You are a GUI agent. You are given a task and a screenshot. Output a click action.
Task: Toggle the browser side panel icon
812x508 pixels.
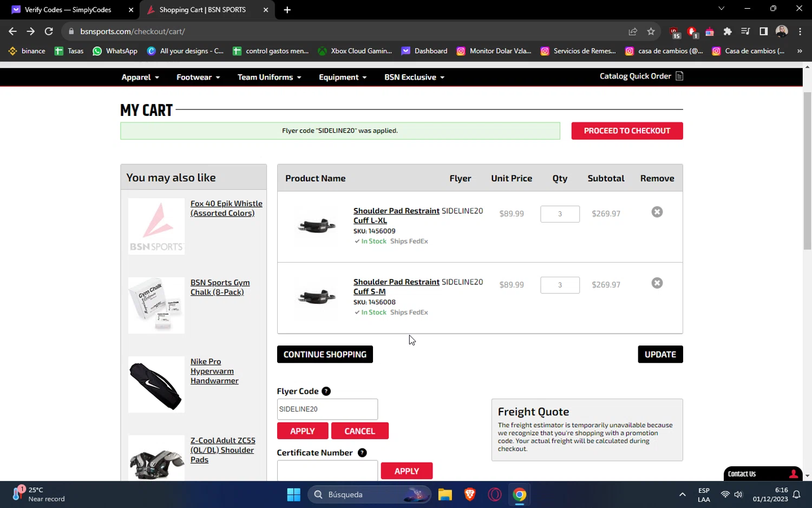(763, 31)
